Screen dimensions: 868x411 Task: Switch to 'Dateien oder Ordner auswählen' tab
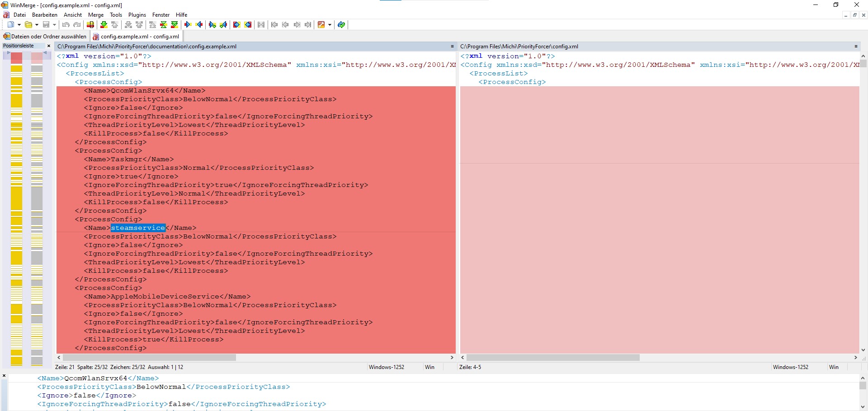[x=45, y=37]
